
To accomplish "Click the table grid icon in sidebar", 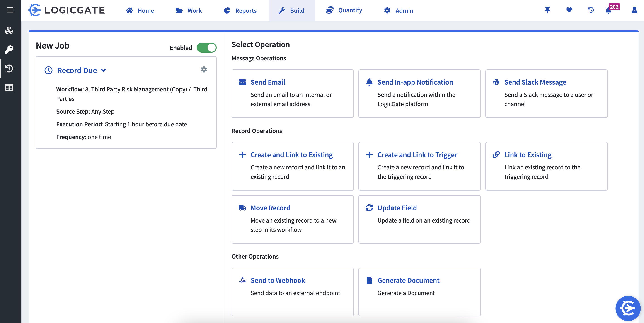I will (x=9, y=88).
